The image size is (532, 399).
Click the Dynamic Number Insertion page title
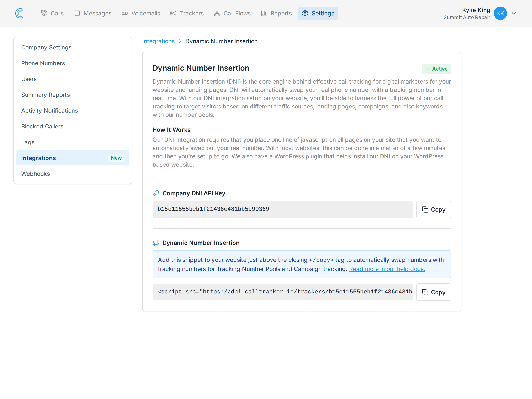[201, 68]
